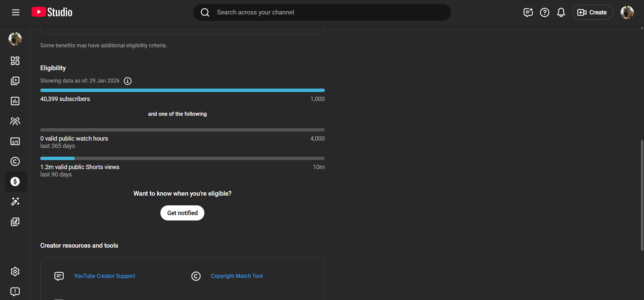Select the Earn dollar icon
The image size is (644, 300).
15,182
